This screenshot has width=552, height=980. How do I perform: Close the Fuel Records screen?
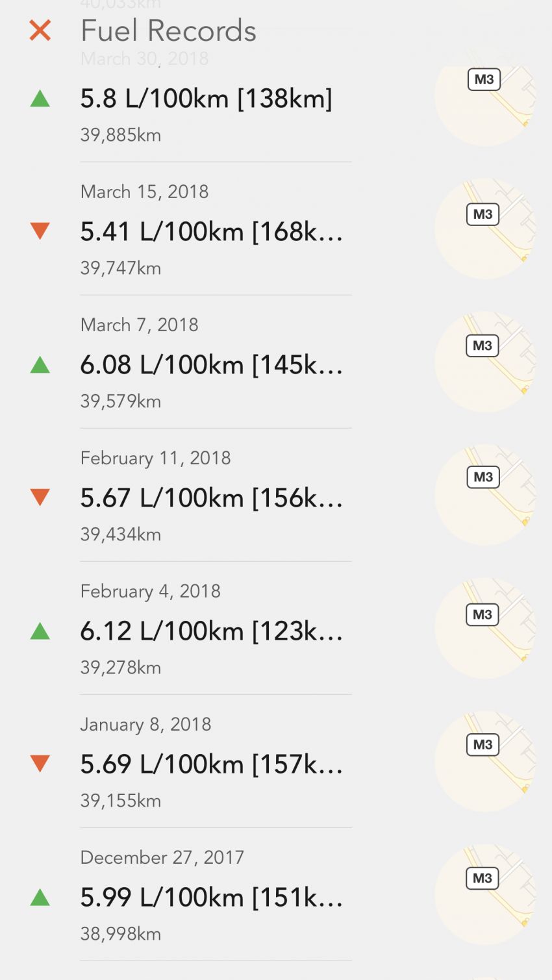40,31
